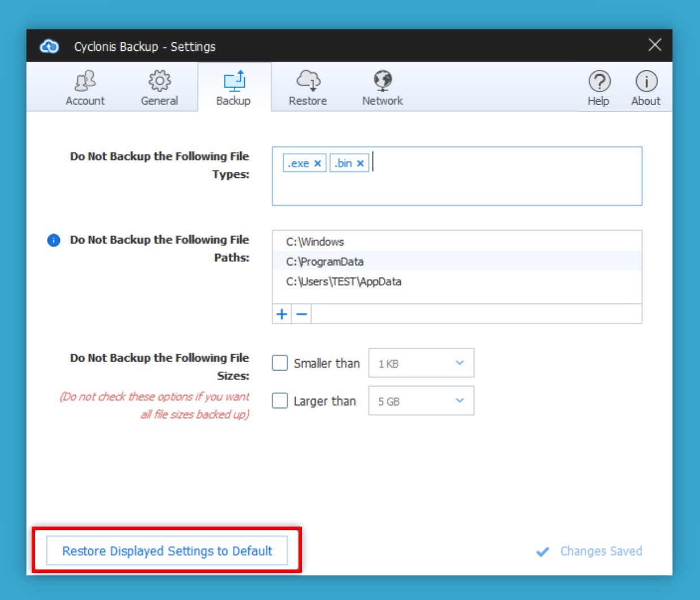This screenshot has height=600, width=700.
Task: Open the Account settings icon
Action: [85, 88]
